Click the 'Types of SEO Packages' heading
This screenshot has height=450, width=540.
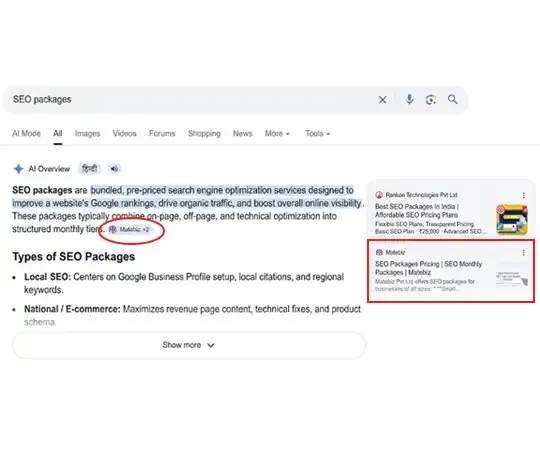[x=74, y=257]
